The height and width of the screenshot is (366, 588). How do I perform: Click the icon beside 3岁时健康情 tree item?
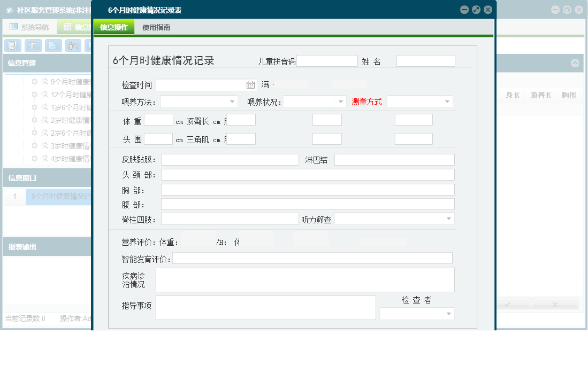(x=44, y=146)
